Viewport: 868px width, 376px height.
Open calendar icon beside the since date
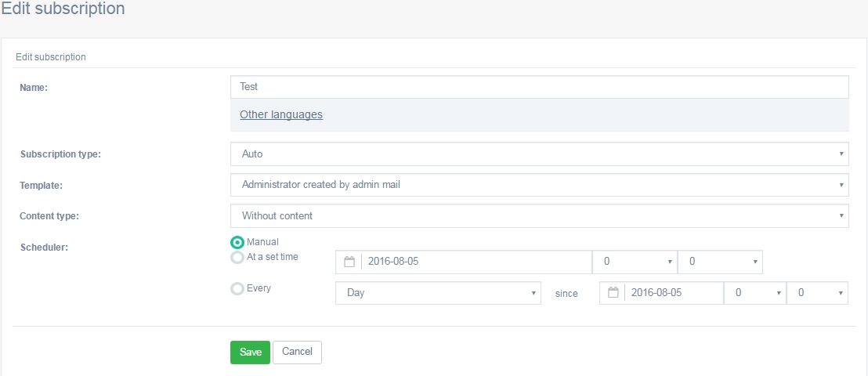[613, 293]
